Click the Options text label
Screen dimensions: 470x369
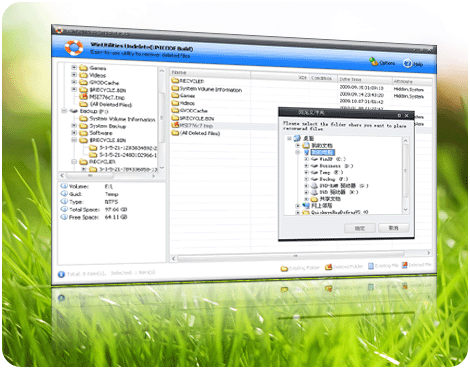coord(387,63)
